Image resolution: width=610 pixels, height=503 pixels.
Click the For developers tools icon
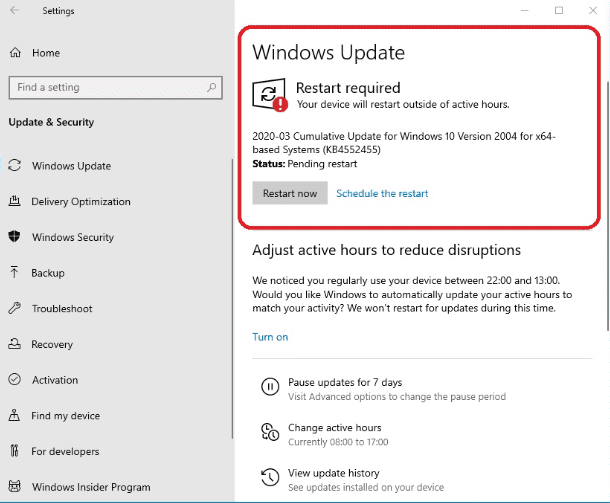(14, 451)
